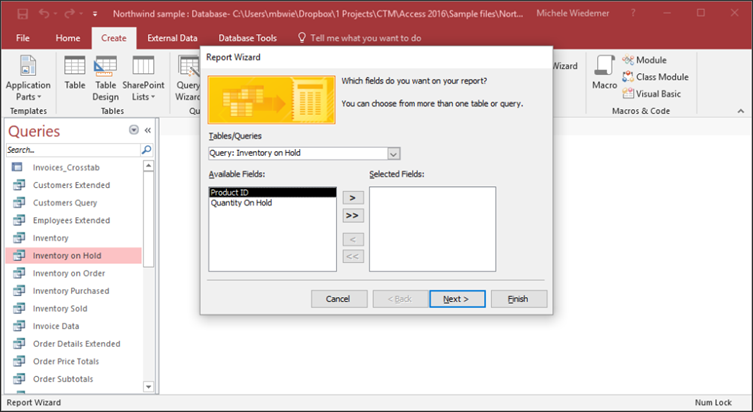Click navigation pane scroll up arrow
753x412 pixels.
pyautogui.click(x=148, y=166)
